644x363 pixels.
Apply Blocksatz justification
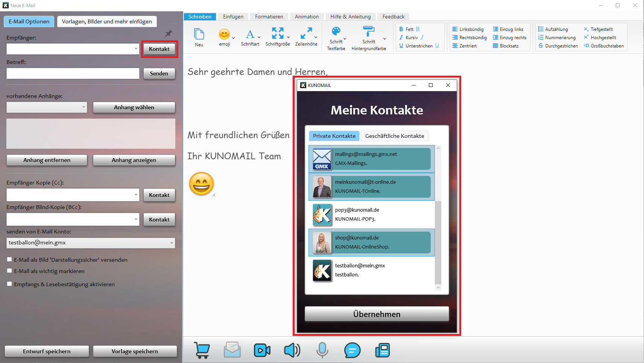tap(506, 46)
